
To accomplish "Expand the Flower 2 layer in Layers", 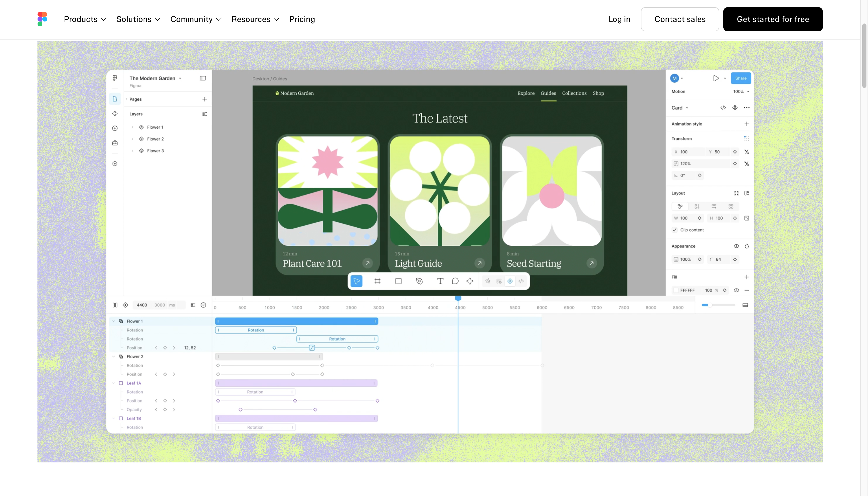I will pyautogui.click(x=133, y=139).
